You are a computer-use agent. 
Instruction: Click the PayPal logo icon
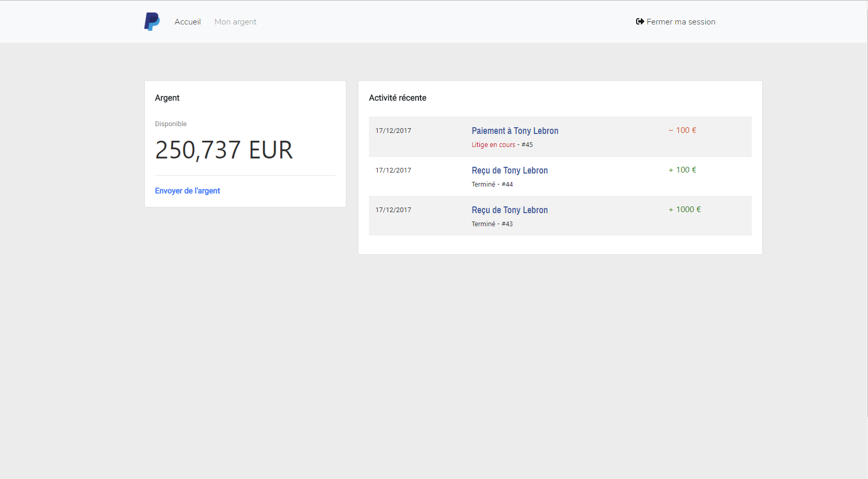[152, 21]
